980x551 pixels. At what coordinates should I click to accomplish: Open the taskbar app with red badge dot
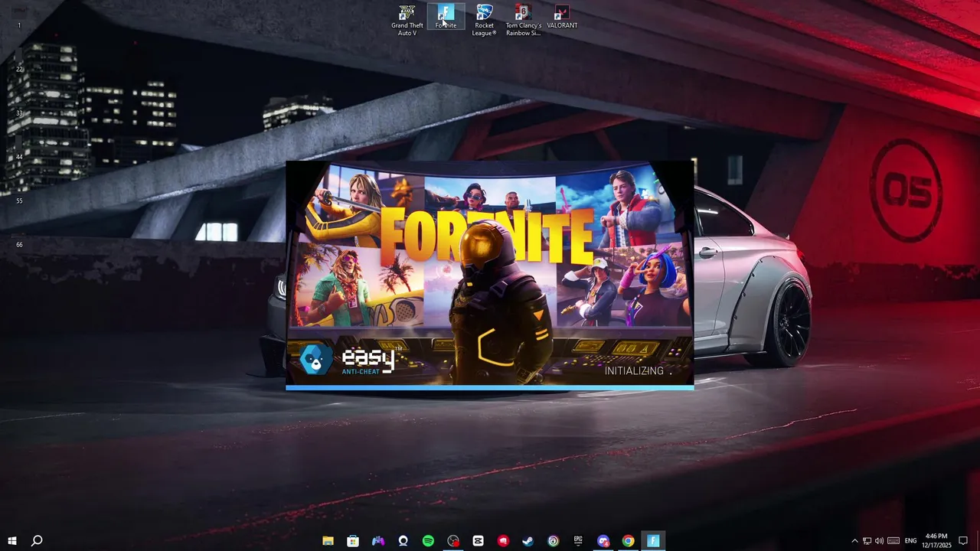tap(453, 541)
